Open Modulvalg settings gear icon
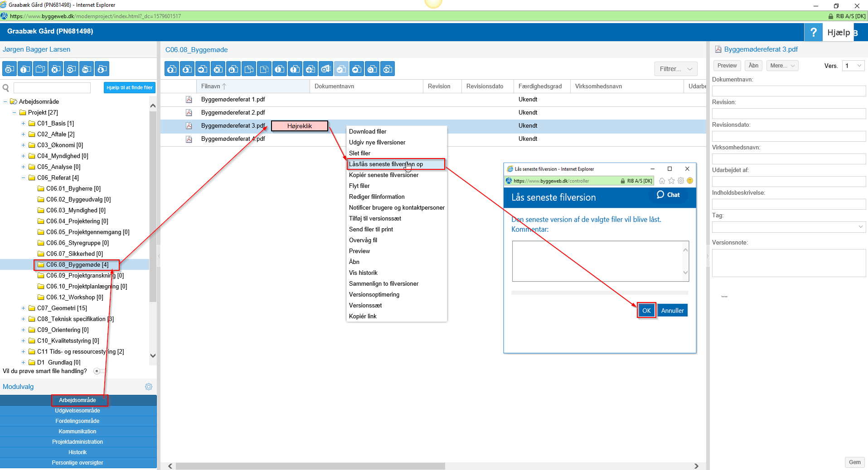 [148, 387]
